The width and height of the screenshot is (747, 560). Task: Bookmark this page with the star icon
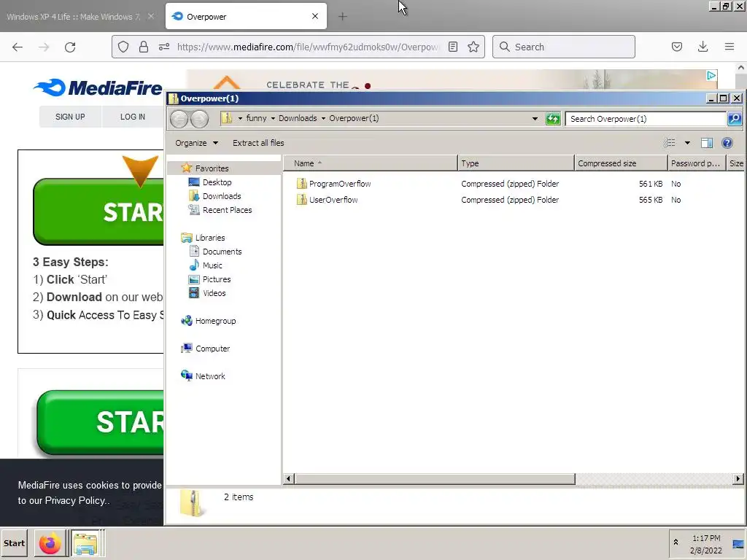473,47
